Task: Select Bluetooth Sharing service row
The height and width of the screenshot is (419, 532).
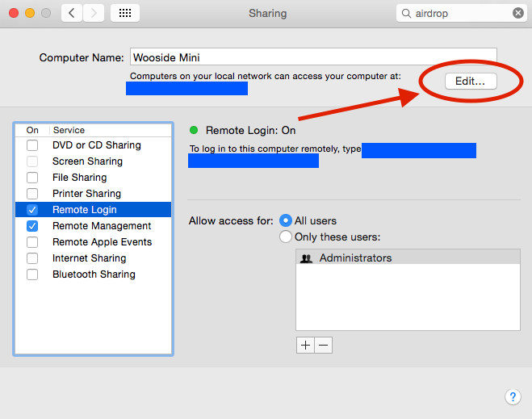Action: pyautogui.click(x=94, y=274)
